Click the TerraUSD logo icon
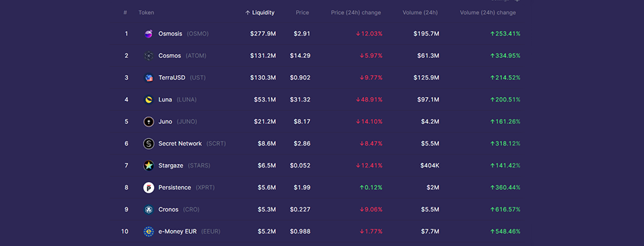This screenshot has height=246, width=644. click(149, 78)
